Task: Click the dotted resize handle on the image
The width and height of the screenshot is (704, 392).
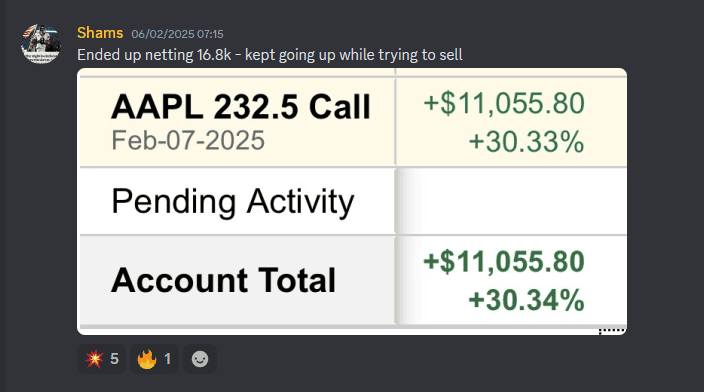Action: pyautogui.click(x=612, y=331)
